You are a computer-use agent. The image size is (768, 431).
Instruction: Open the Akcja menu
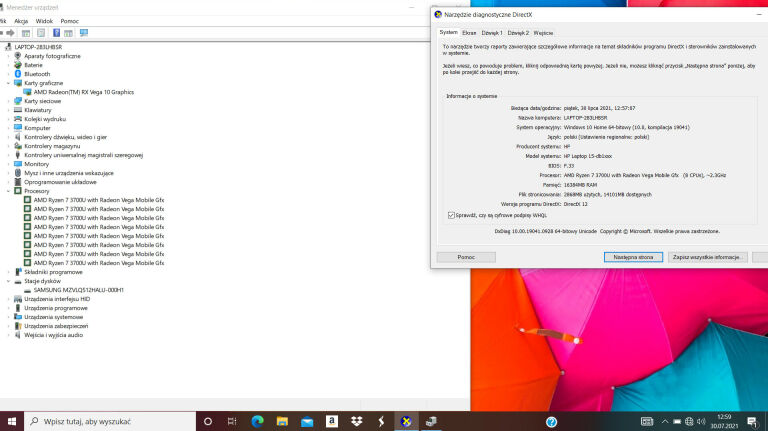click(21, 20)
